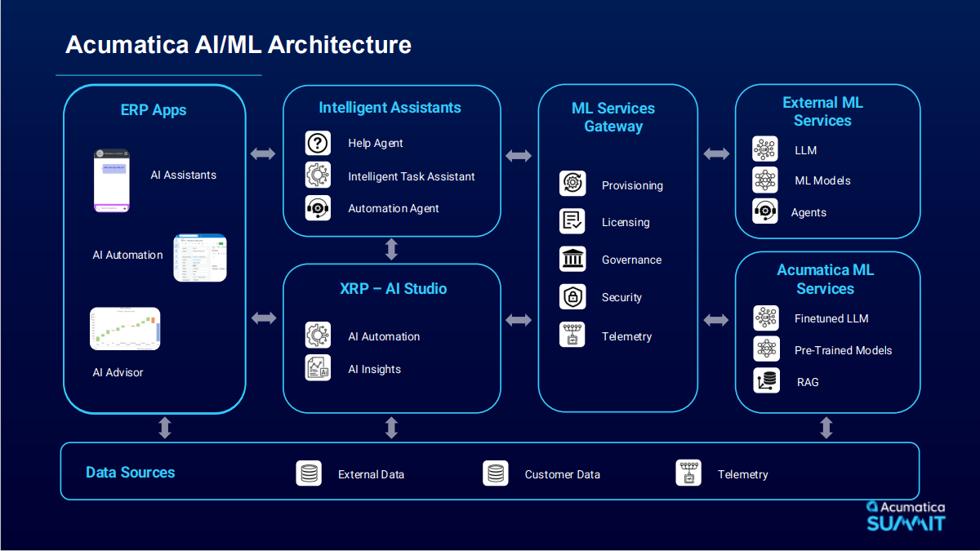
Task: Click the Finetuned LLM icon
Action: (766, 318)
